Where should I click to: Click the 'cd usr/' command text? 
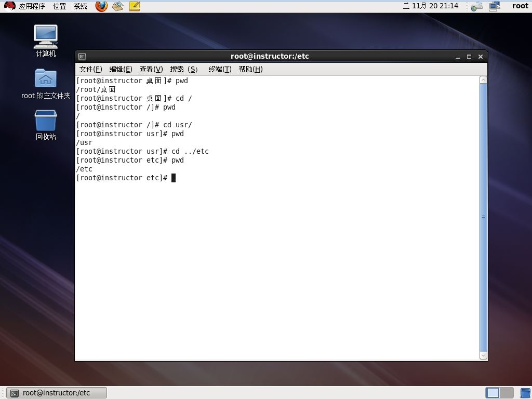pyautogui.click(x=178, y=125)
